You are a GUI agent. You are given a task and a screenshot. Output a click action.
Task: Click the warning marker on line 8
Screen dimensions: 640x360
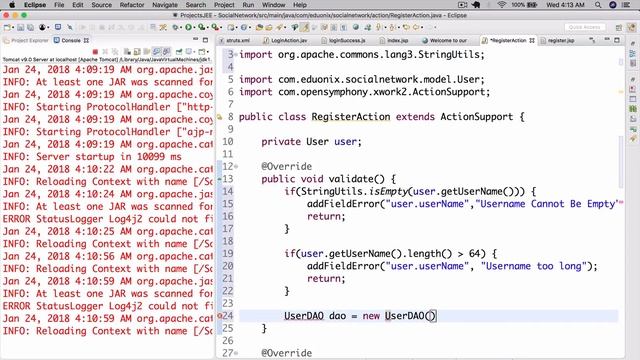coord(220,117)
